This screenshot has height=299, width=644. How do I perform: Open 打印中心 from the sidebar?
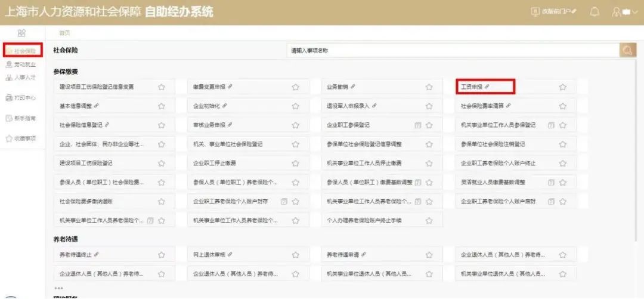(21, 97)
